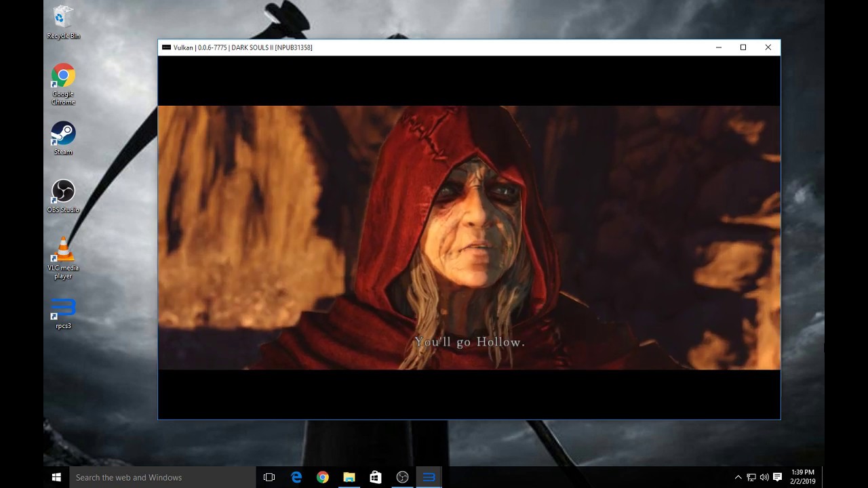Open Microsoft Edge from the taskbar
Image resolution: width=868 pixels, height=488 pixels.
[x=296, y=477]
